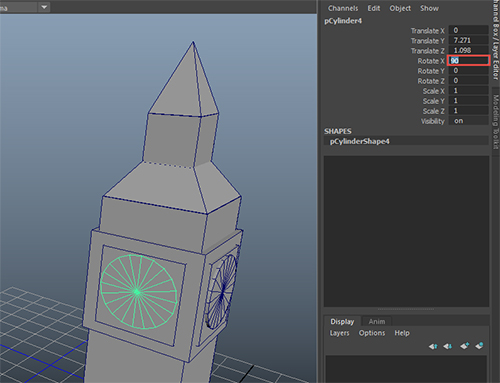Select the green front clock face cylinder

click(x=138, y=291)
